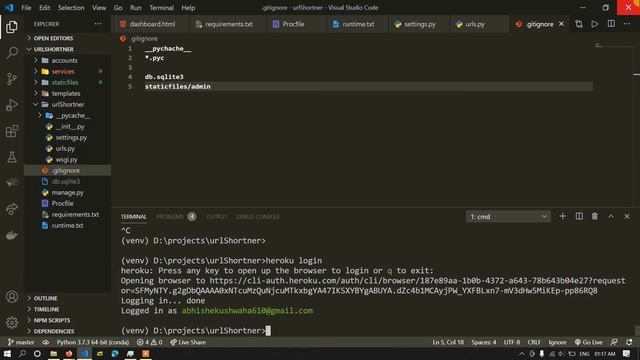
Task: Open the Debug Console panel tab
Action: pyautogui.click(x=258, y=217)
